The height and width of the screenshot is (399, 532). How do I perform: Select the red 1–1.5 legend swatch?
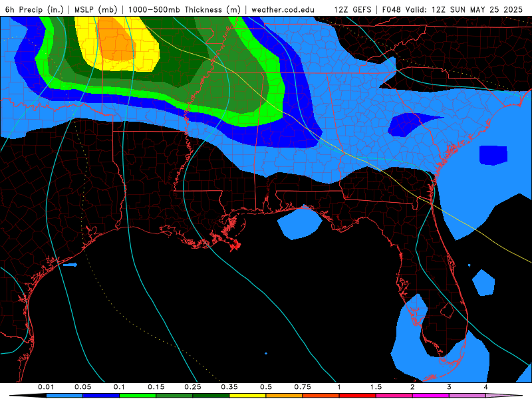tap(358, 396)
